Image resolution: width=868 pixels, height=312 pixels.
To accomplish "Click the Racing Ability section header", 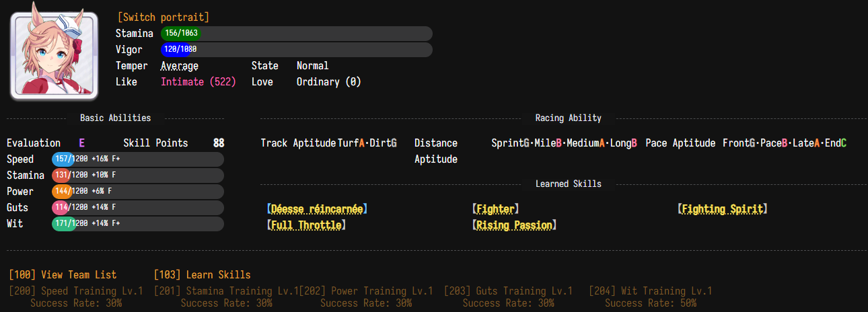I will tap(569, 118).
